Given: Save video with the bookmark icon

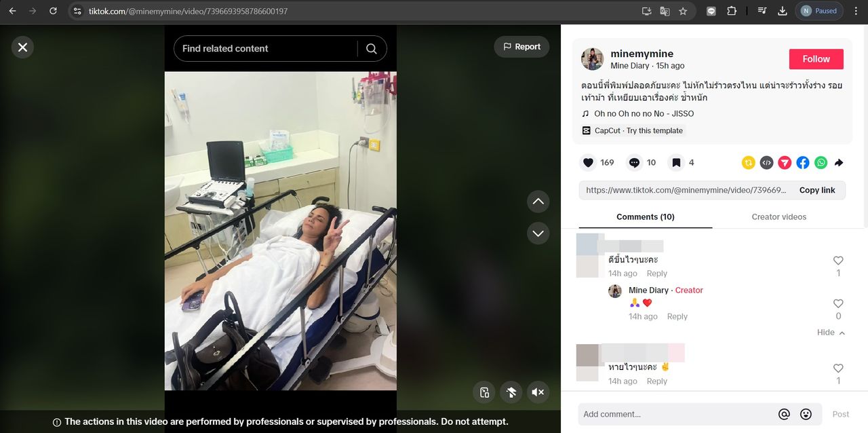Looking at the screenshot, I should click(676, 163).
